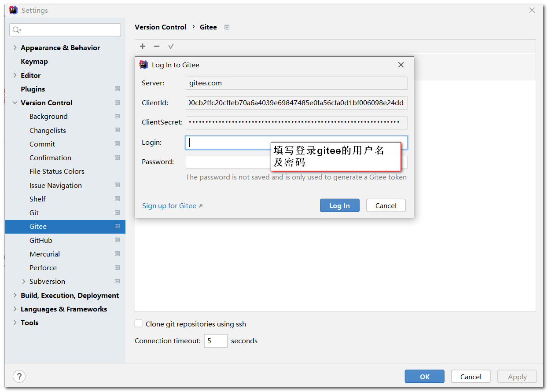Click project icon beside Perforce row

[x=117, y=267]
